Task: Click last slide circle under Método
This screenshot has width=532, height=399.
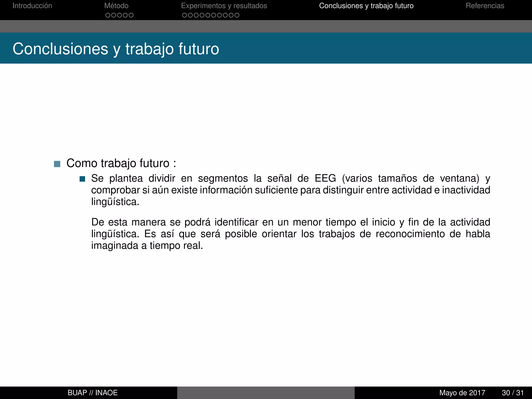Action: (131, 15)
